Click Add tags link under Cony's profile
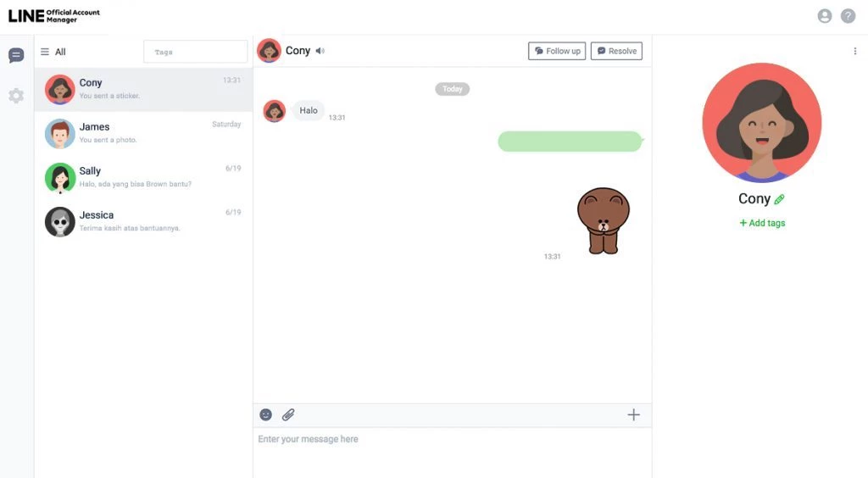 (x=762, y=223)
